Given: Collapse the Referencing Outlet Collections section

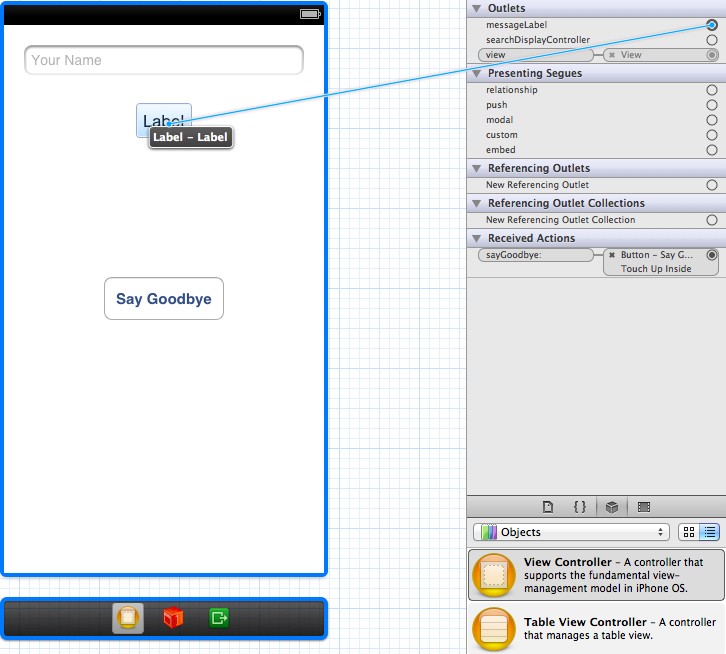Looking at the screenshot, I should [x=476, y=203].
